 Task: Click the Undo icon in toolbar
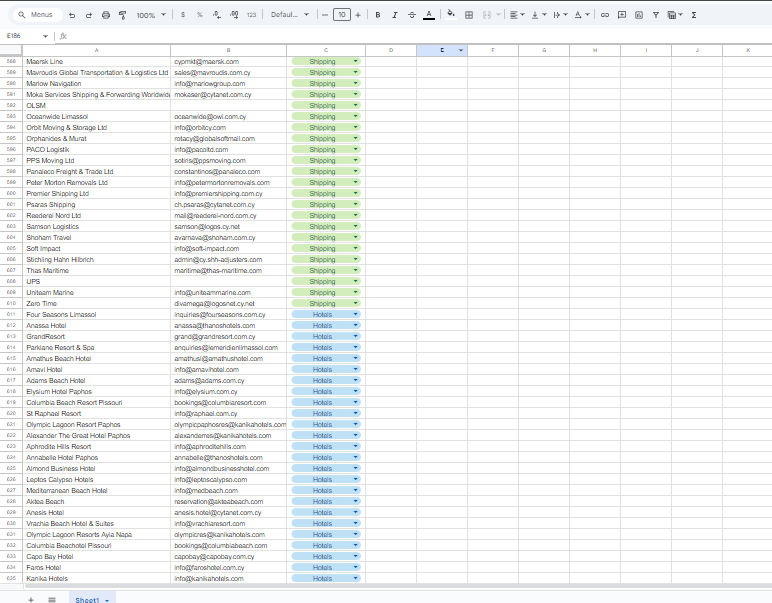point(72,15)
